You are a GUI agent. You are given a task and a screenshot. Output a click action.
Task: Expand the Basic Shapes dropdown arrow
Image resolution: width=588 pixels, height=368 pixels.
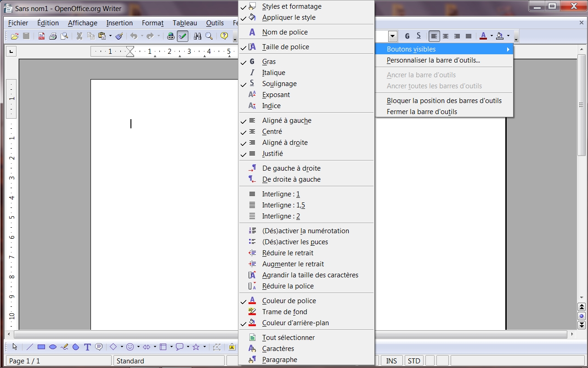(122, 347)
